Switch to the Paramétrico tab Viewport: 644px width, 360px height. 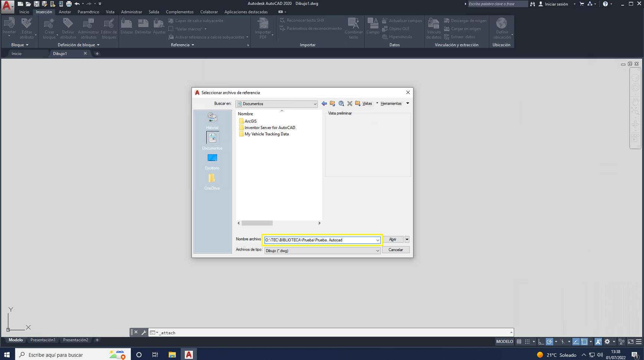[88, 12]
